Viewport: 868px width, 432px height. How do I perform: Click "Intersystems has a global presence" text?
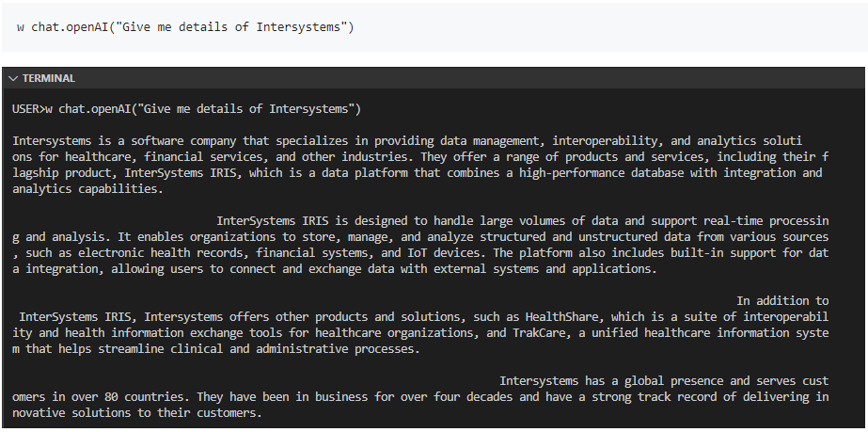click(613, 381)
